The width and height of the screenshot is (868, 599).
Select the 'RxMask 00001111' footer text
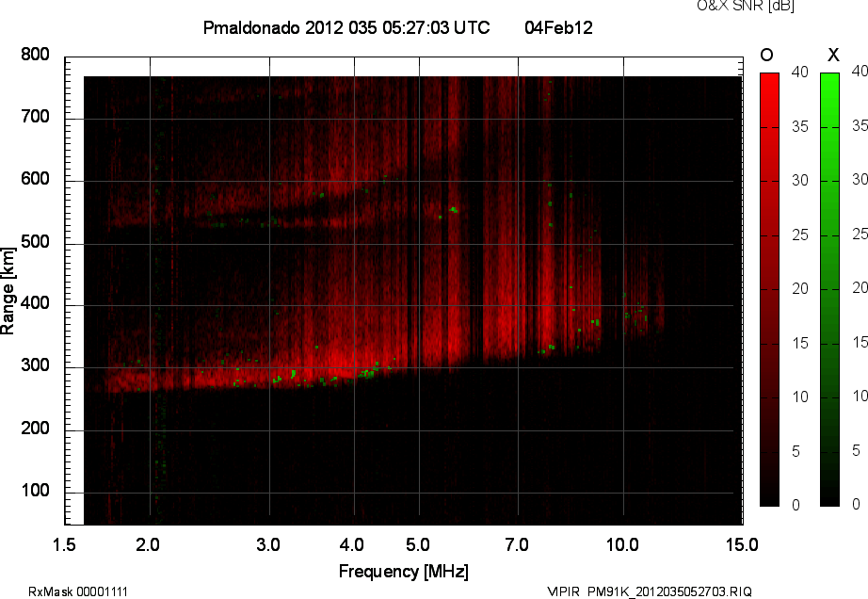(78, 591)
